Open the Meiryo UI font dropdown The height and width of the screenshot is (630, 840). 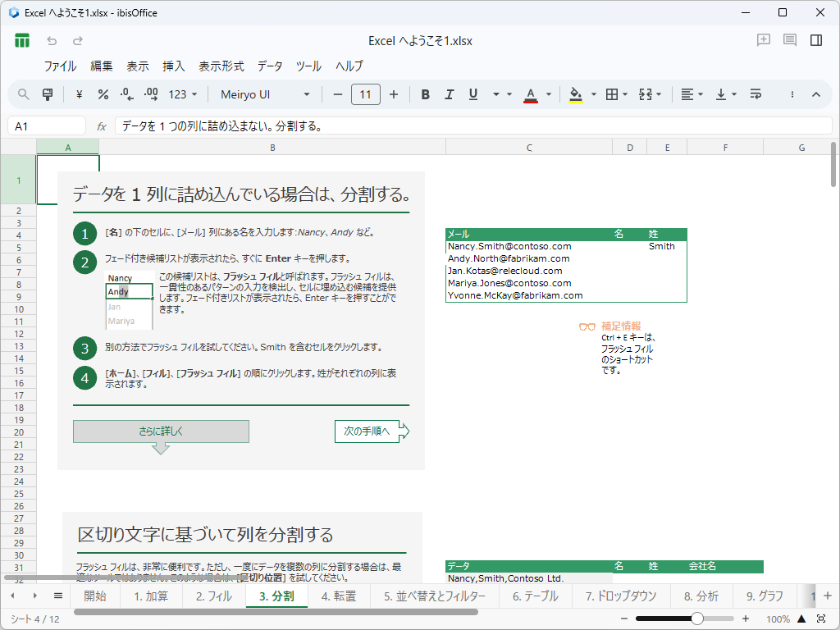(x=265, y=94)
